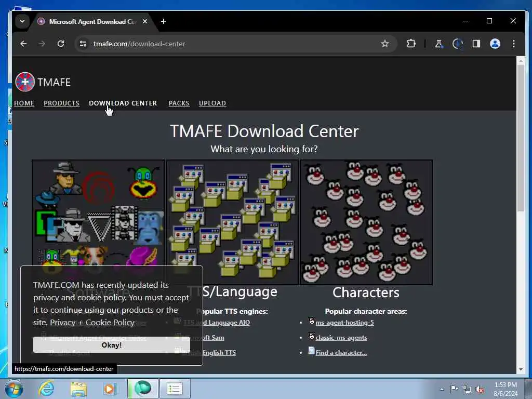Open the Find a character... link

(x=341, y=353)
